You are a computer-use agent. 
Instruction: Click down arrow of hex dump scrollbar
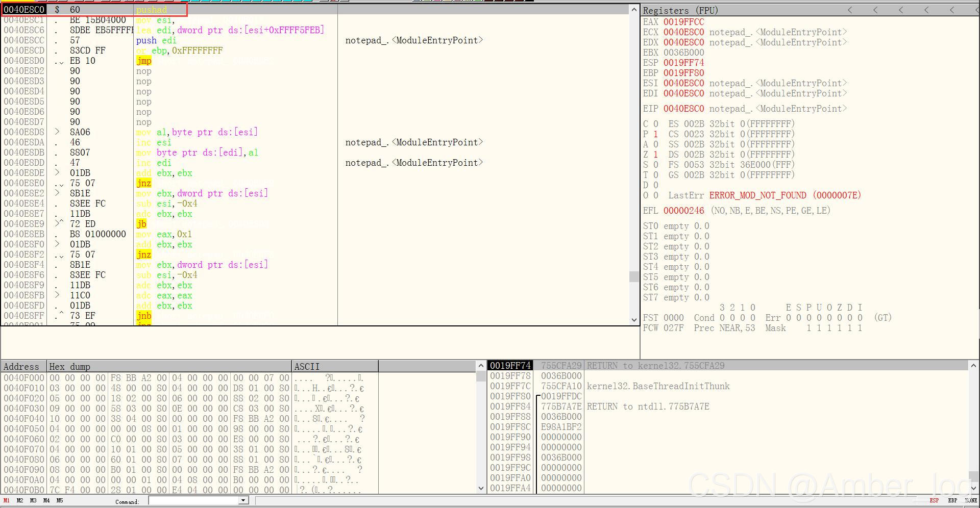point(481,489)
